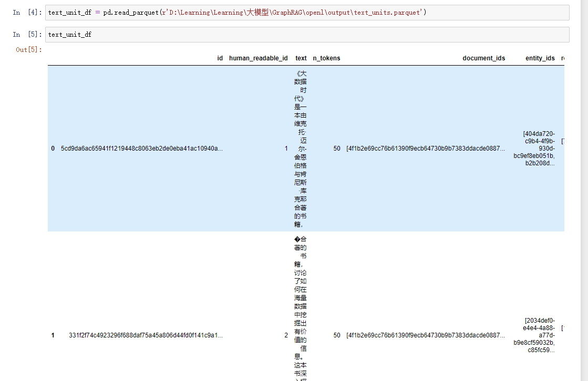
Task: Click n_tokens value 50 in row 1
Action: click(337, 335)
